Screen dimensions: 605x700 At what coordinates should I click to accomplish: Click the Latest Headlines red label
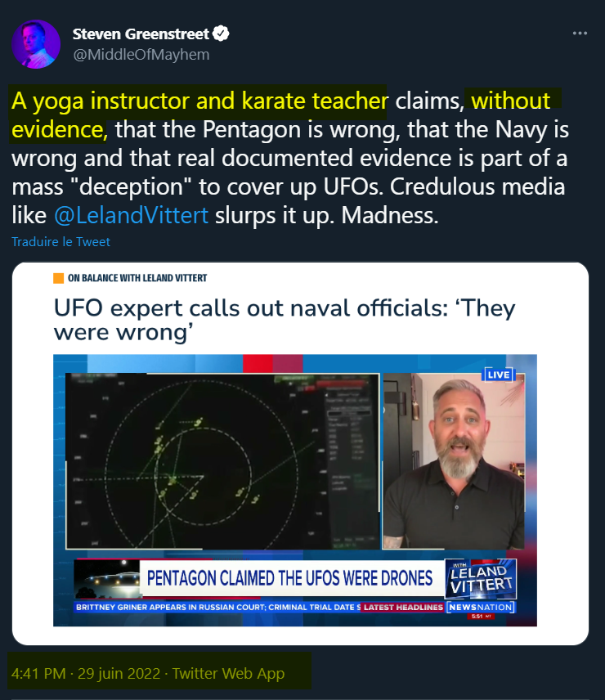[x=403, y=607]
